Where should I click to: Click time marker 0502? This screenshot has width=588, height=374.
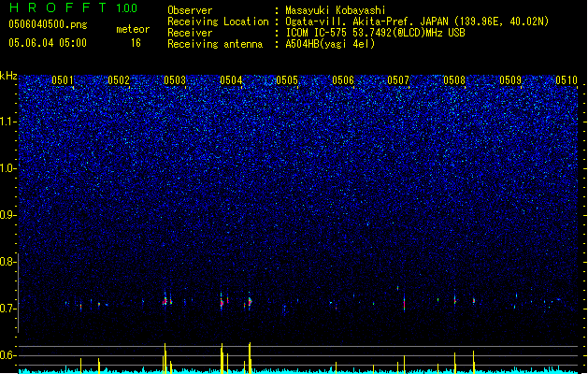[x=119, y=80]
